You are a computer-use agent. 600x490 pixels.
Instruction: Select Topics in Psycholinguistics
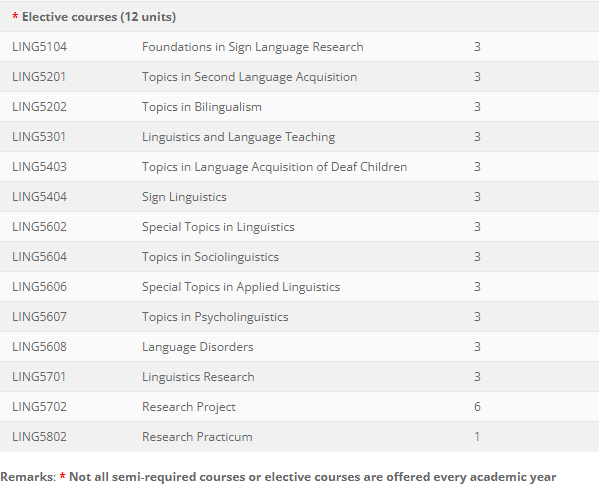[x=215, y=317]
